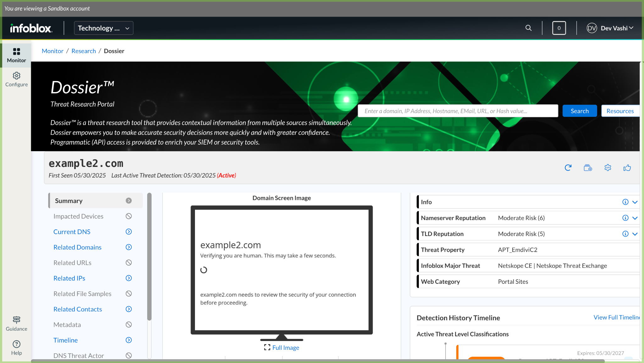Open the Guidance sidebar item
The image size is (644, 363).
16,324
